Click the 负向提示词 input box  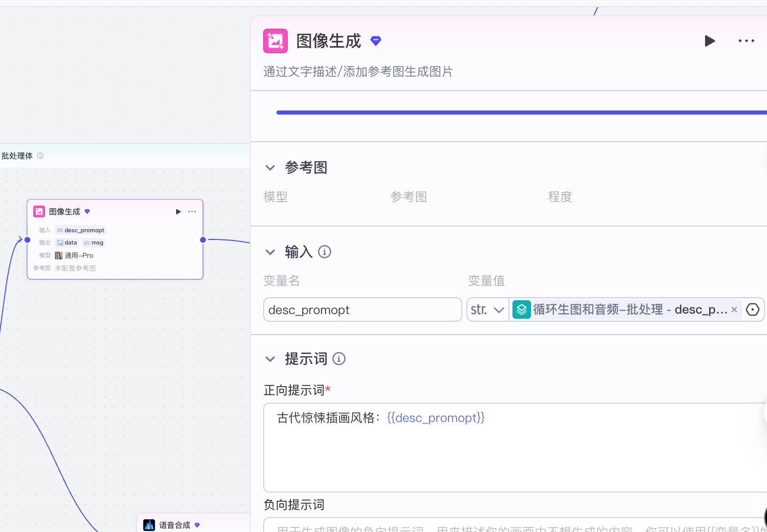point(512,526)
